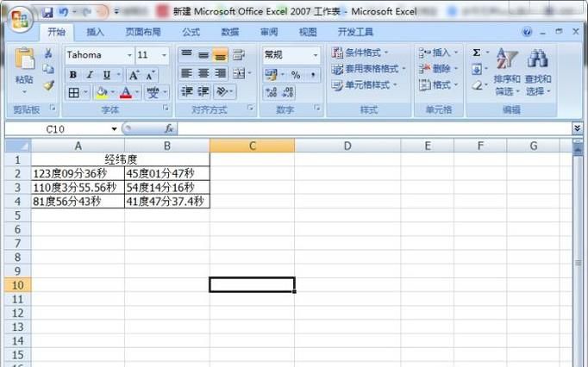Open 排序和筛选 sort and filter menu
The image size is (588, 367).
(507, 72)
